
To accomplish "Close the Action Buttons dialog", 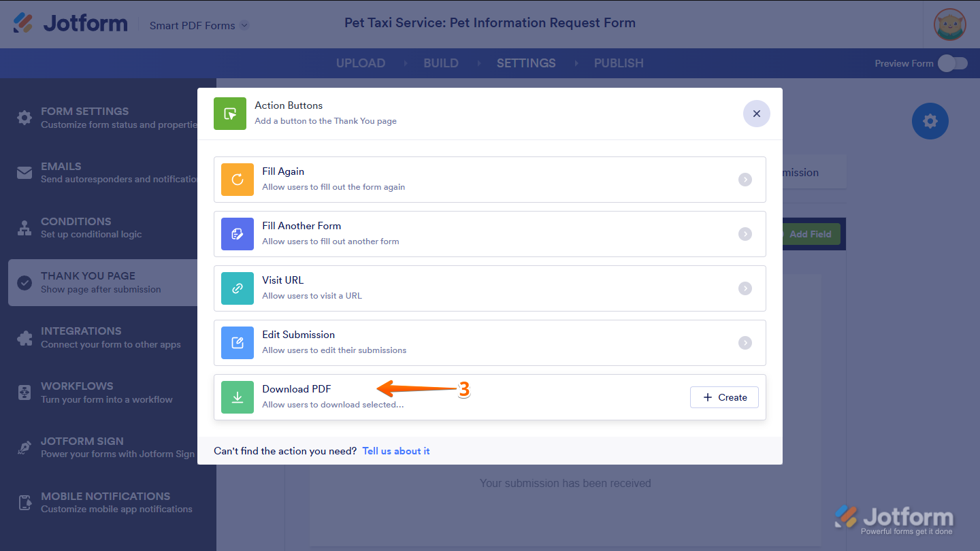I will (756, 114).
